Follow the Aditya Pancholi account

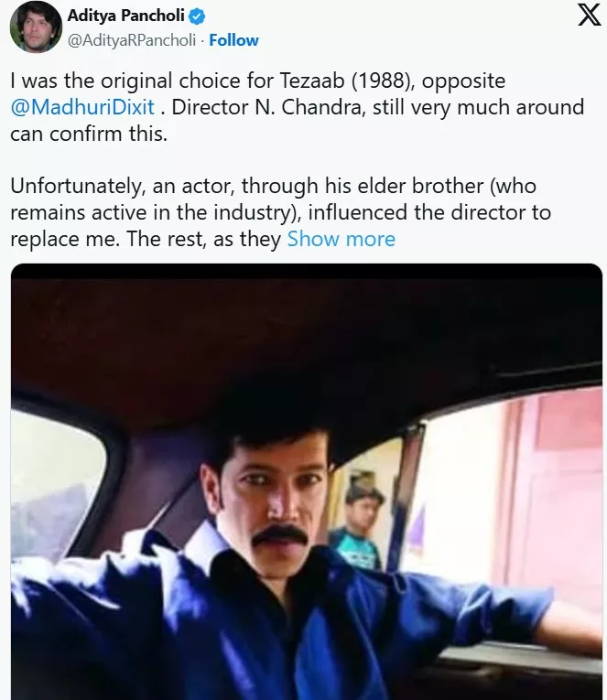[233, 40]
